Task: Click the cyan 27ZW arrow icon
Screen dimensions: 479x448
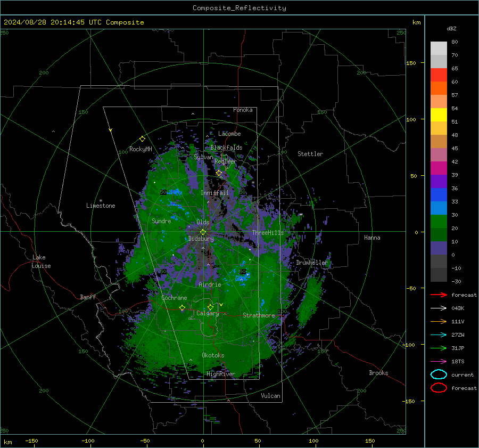Action: click(439, 335)
